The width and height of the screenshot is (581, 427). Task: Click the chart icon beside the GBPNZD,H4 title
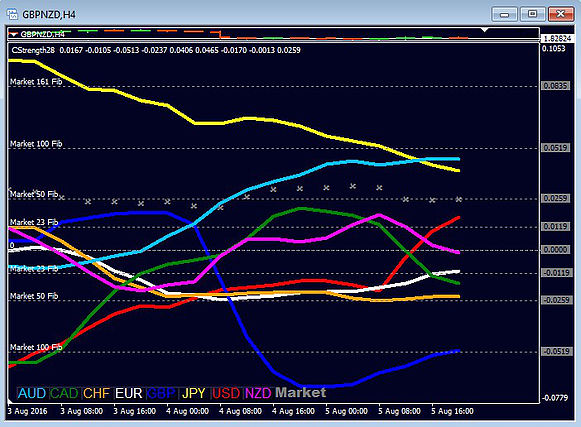(x=12, y=14)
